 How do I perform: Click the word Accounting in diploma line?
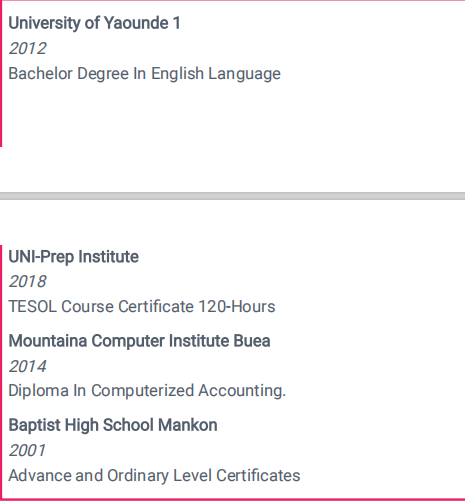point(242,391)
